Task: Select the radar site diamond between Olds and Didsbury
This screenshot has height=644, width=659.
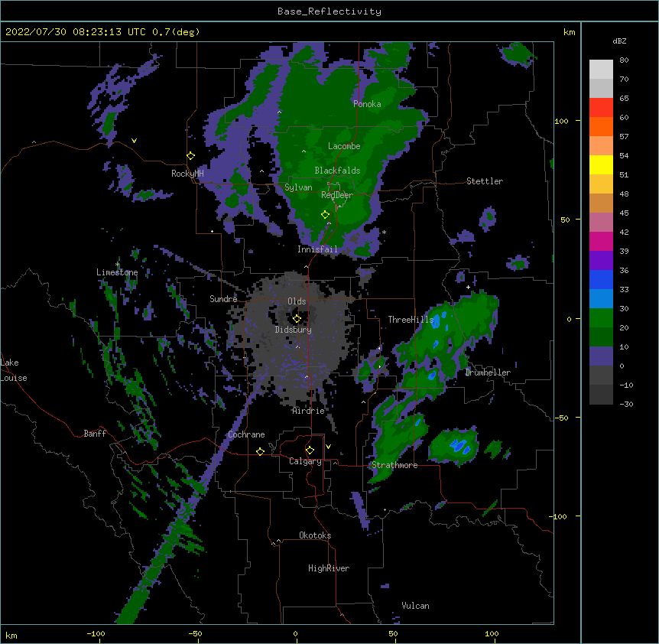Action: coord(297,319)
